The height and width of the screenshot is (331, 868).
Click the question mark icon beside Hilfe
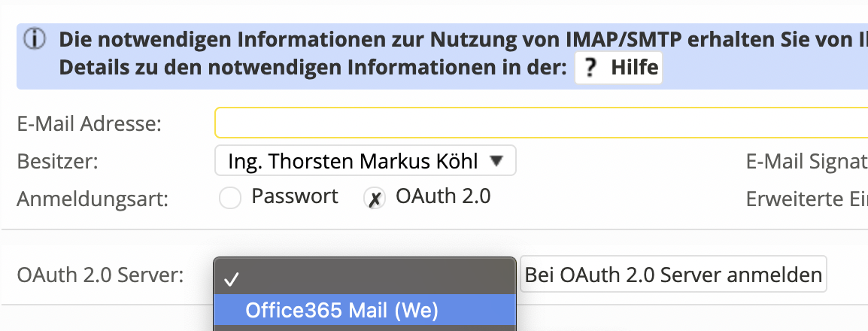click(591, 68)
